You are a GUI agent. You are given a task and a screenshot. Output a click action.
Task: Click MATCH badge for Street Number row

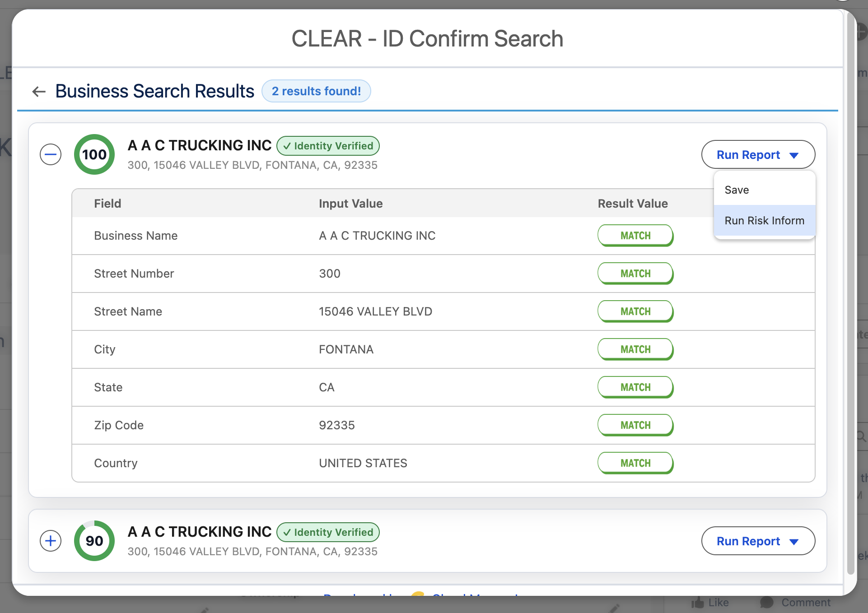[635, 274]
